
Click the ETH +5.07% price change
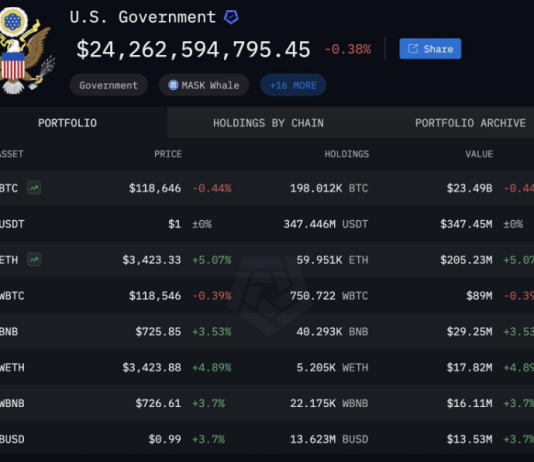tap(212, 260)
